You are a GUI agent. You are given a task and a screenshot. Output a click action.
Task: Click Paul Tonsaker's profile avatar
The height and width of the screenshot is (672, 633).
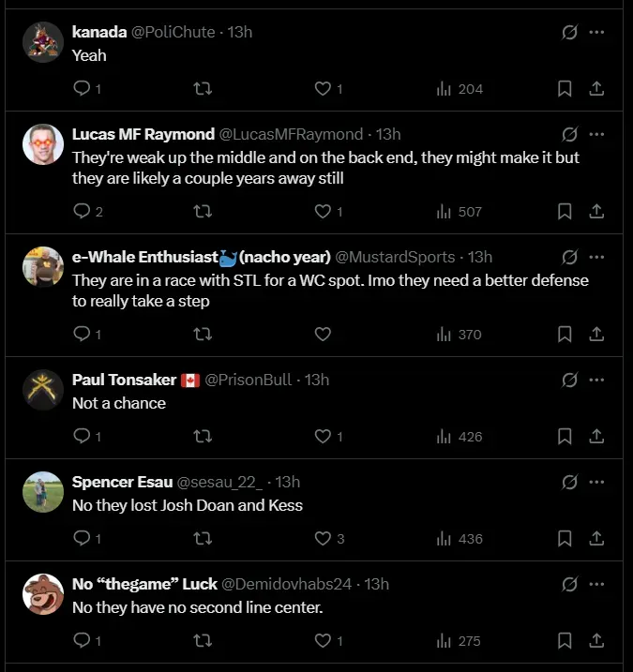[x=43, y=389]
